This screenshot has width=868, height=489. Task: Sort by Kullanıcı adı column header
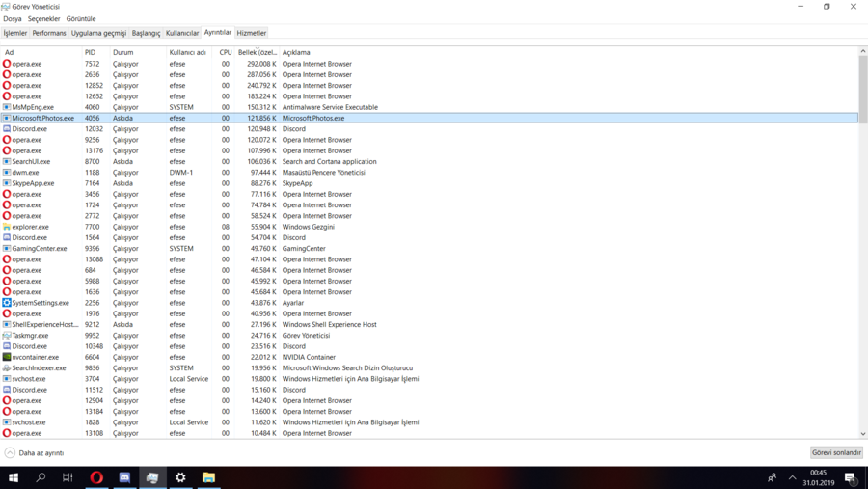click(x=188, y=53)
